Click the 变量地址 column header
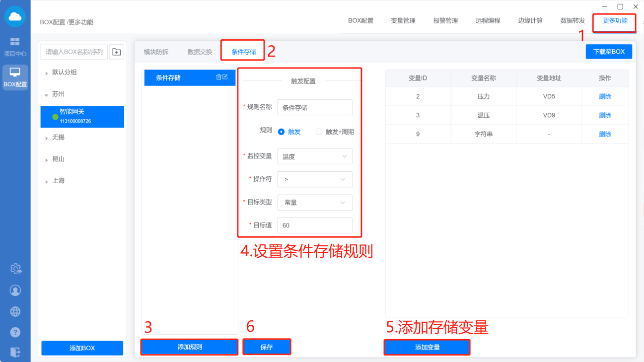 point(549,78)
